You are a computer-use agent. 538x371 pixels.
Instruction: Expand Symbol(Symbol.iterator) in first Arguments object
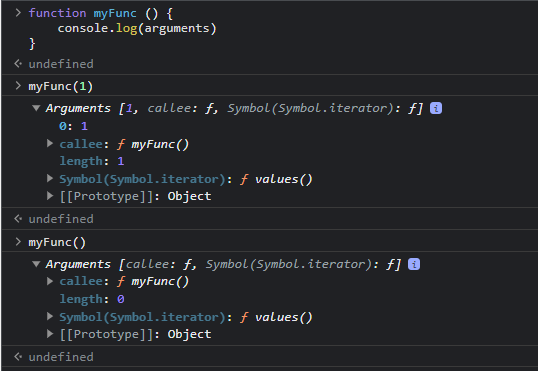(x=50, y=178)
